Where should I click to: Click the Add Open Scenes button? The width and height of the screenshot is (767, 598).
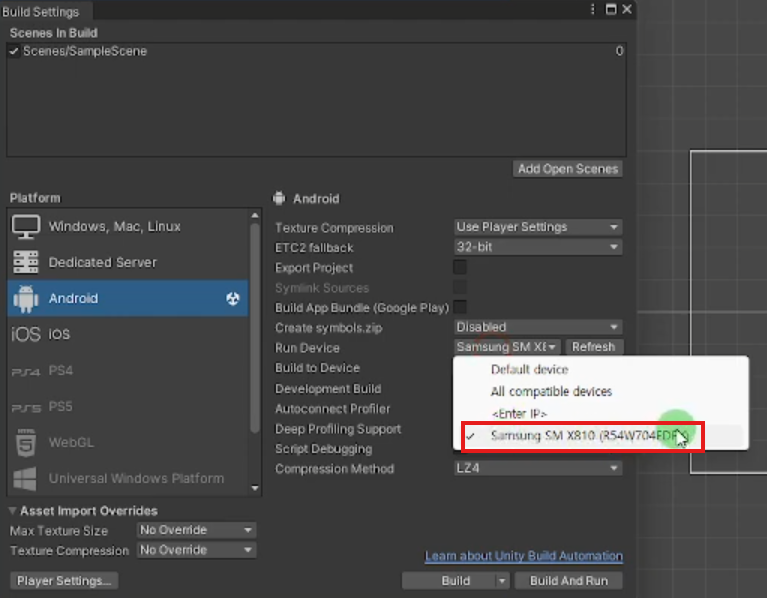568,169
